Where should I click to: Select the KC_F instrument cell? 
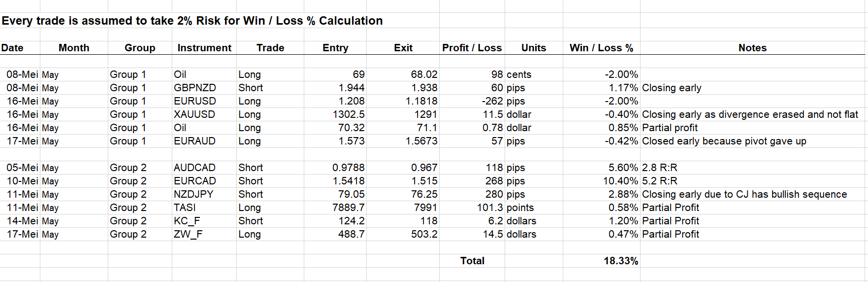coord(187,221)
